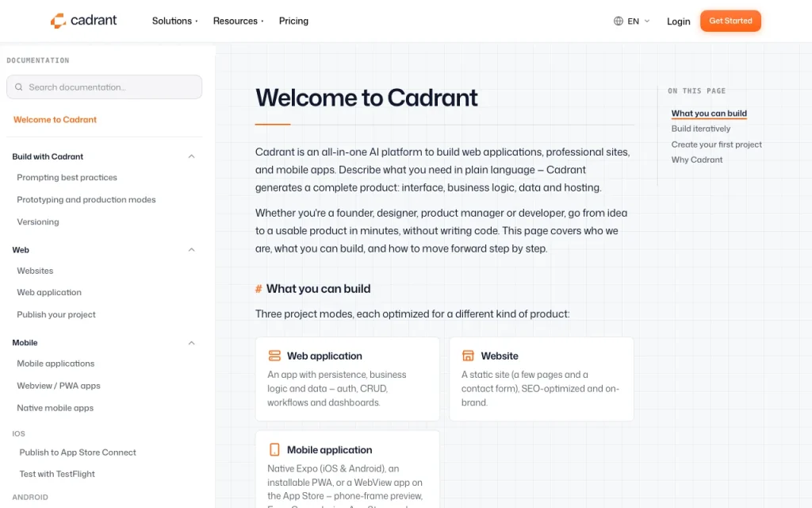This screenshot has height=508, width=812.
Task: Click the DOCUMENTATION sidebar label
Action: click(x=38, y=60)
